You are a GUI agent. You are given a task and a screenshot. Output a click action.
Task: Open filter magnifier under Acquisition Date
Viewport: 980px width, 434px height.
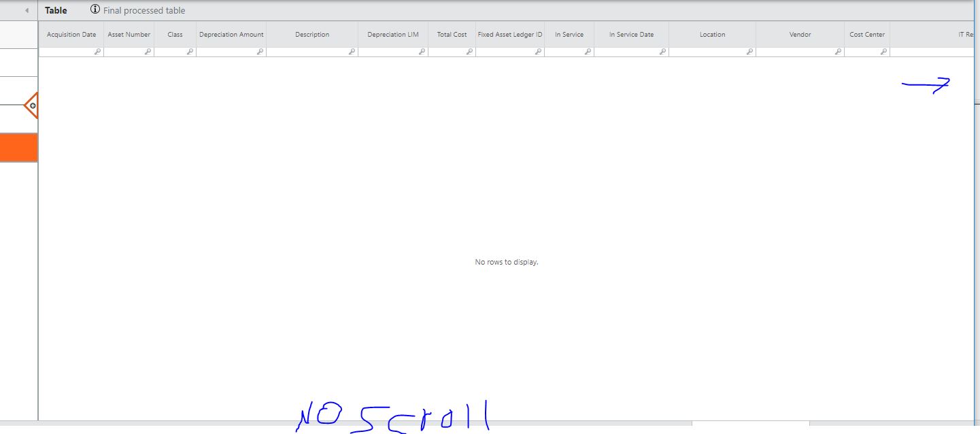[x=97, y=52]
